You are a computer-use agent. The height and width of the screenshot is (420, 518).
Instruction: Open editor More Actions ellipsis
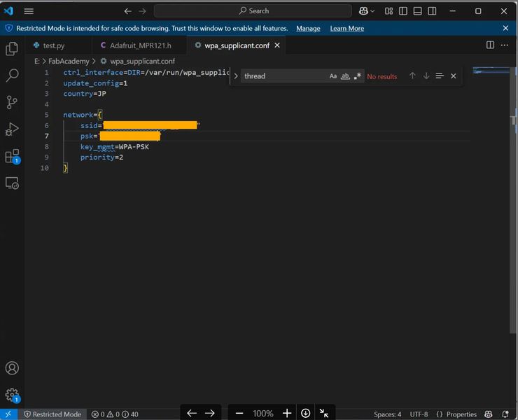pos(505,45)
